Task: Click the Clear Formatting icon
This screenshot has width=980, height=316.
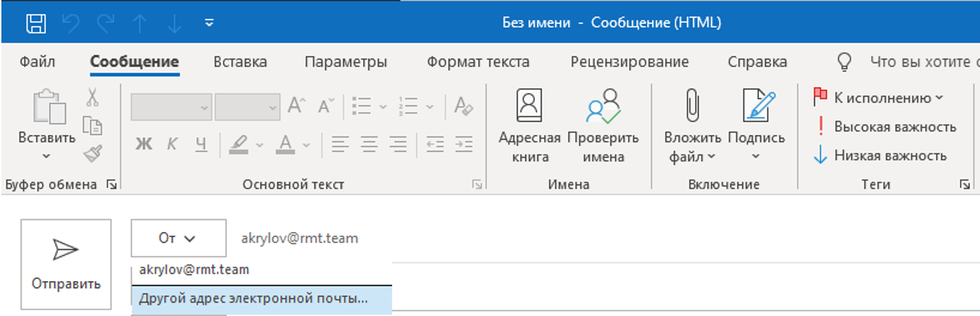Action: pyautogui.click(x=464, y=106)
